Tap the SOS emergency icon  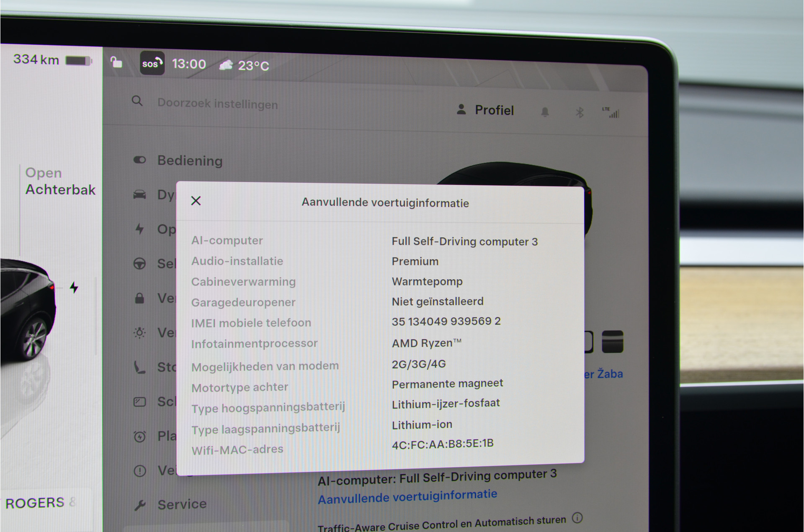[152, 63]
